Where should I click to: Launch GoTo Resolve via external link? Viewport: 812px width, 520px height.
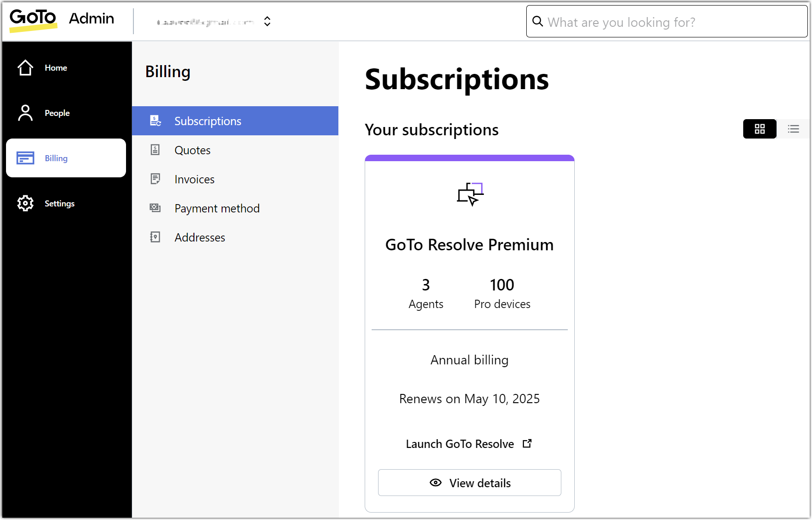(460, 444)
